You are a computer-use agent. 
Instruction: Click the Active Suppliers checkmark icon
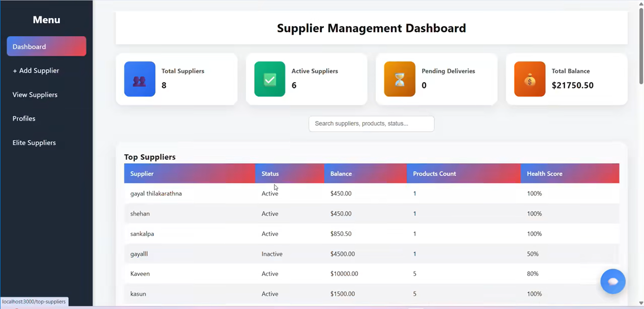click(269, 79)
